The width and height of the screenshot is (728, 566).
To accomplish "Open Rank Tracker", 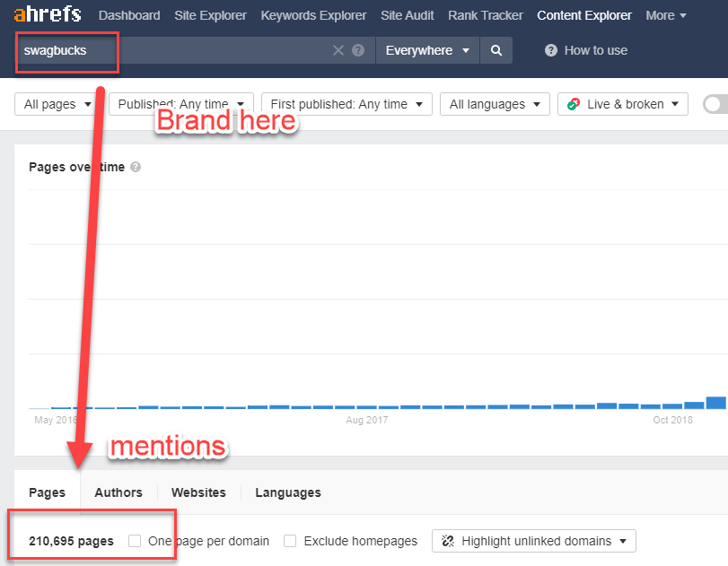I will (x=485, y=15).
